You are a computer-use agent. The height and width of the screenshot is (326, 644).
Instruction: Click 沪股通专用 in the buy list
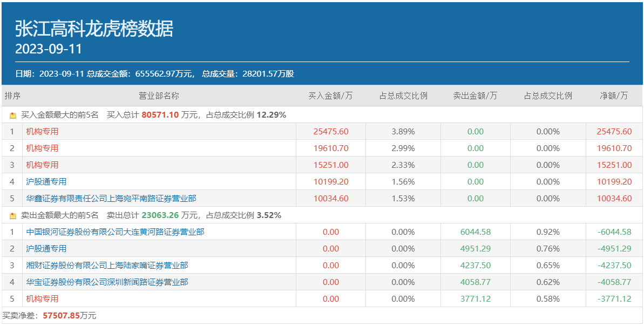pos(46,182)
